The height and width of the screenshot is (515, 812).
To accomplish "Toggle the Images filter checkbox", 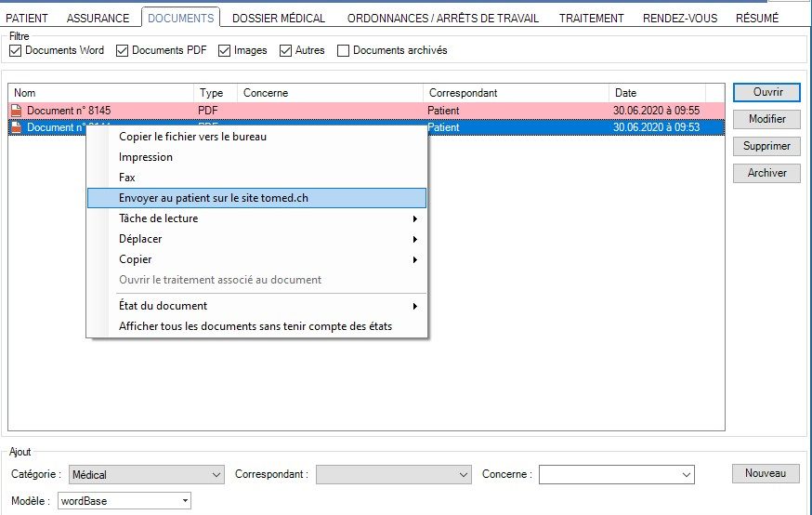I will pyautogui.click(x=225, y=50).
